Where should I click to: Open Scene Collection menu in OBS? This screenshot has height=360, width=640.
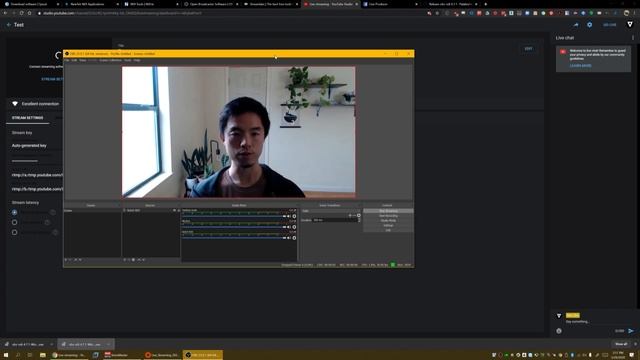[110, 60]
